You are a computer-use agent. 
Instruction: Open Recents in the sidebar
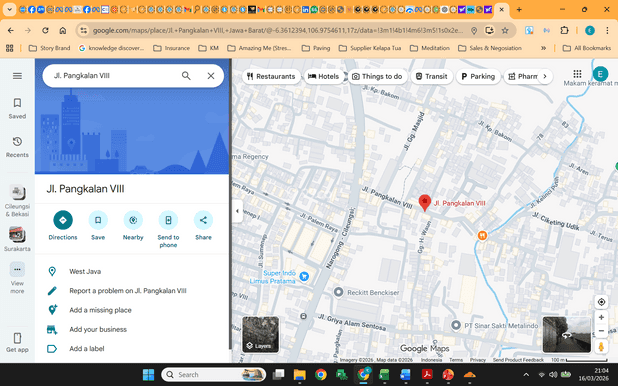(17, 147)
